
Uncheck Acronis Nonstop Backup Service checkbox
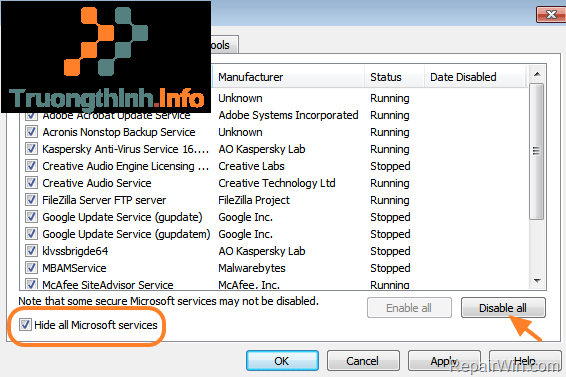tap(31, 132)
